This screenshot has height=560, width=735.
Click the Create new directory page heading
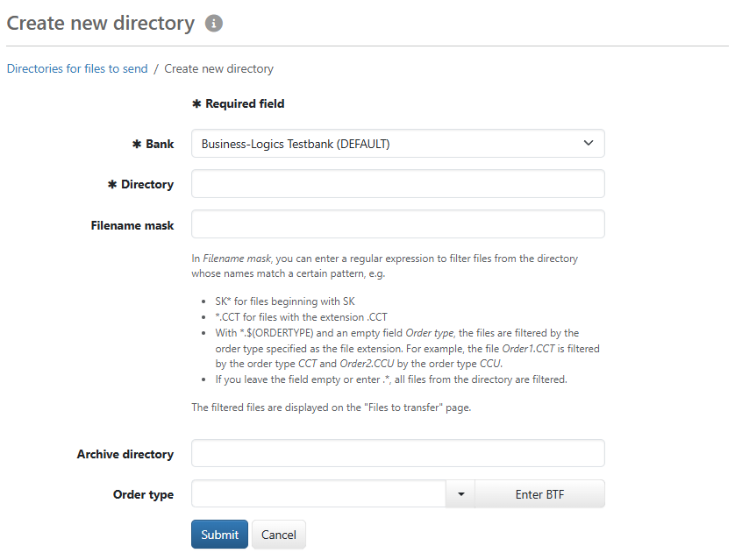click(101, 24)
